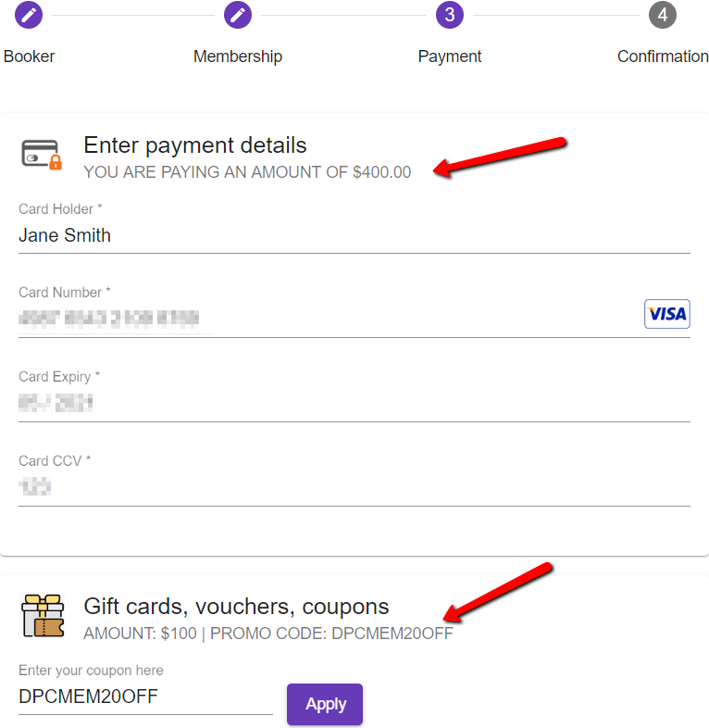Screen dimensions: 709x728
Task: Focus the Card Holder field with Jane Smith
Action: click(354, 235)
